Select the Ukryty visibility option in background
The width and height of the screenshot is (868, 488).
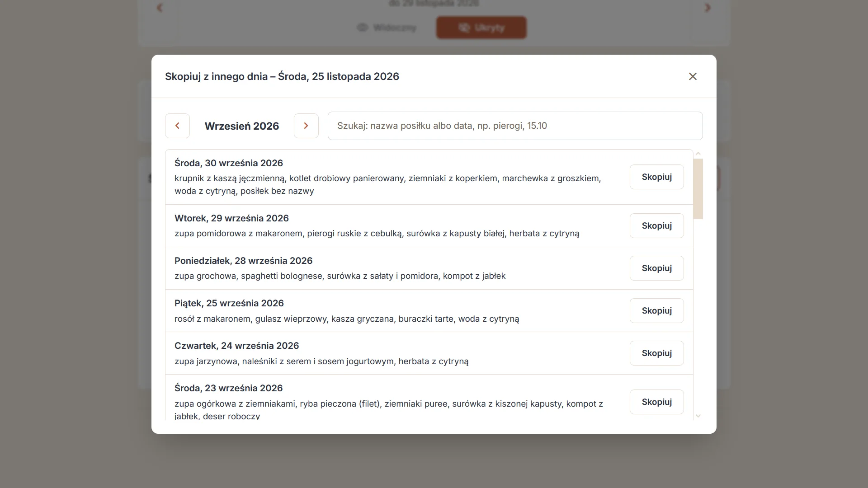[x=481, y=28]
